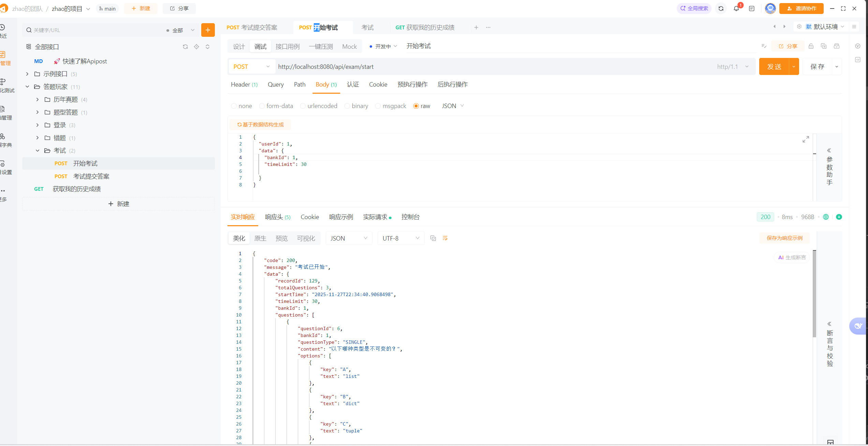
Task: Select the none body type radio
Action: (234, 106)
